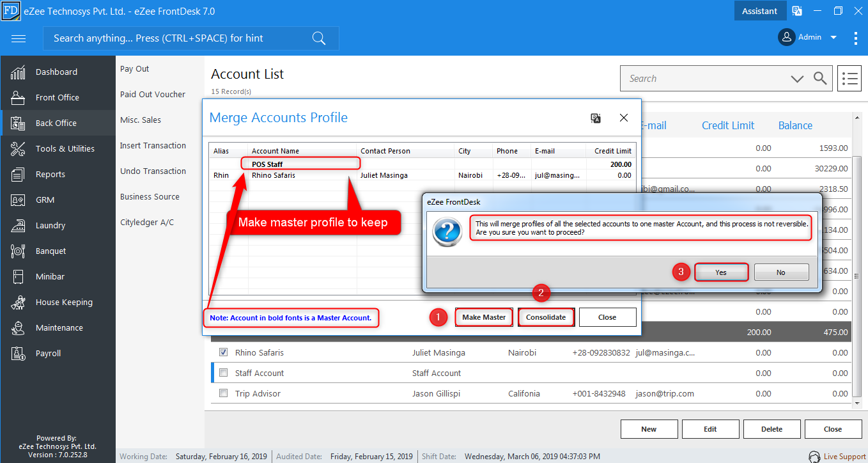Open Paid Out Voucher menu item
Viewport: 868px width, 463px height.
point(153,95)
